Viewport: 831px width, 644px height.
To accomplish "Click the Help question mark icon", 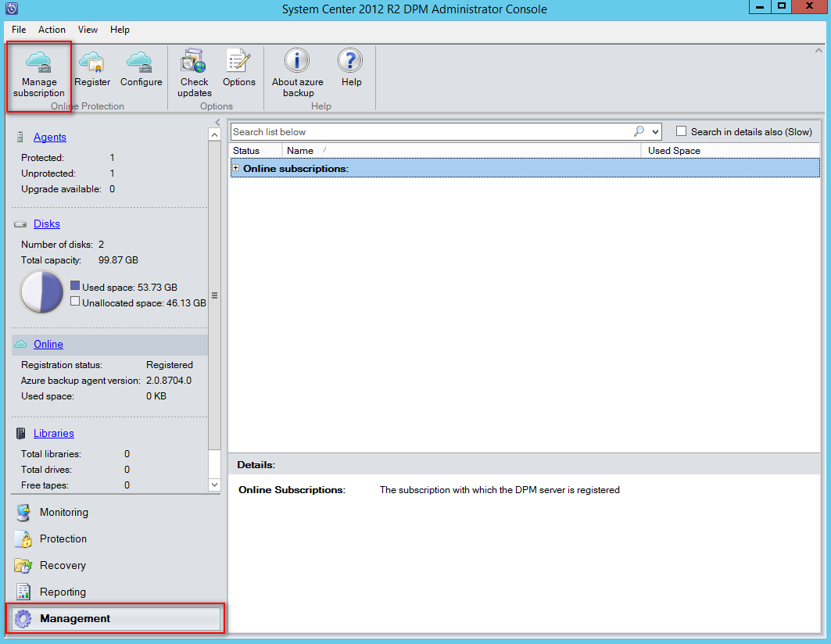I will point(350,61).
